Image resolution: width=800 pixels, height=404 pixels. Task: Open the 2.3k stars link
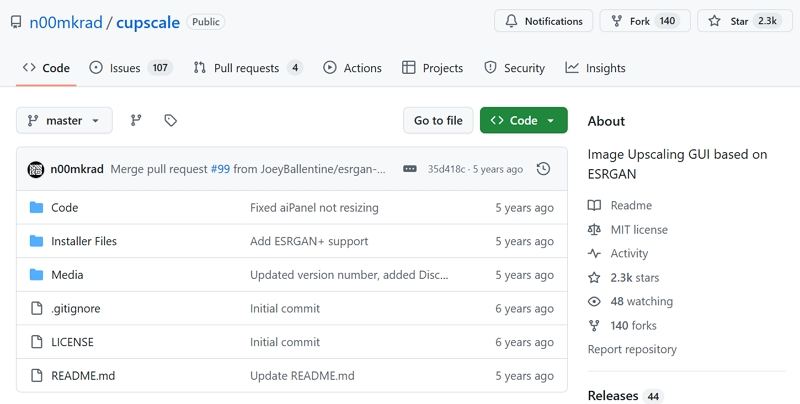click(x=635, y=277)
